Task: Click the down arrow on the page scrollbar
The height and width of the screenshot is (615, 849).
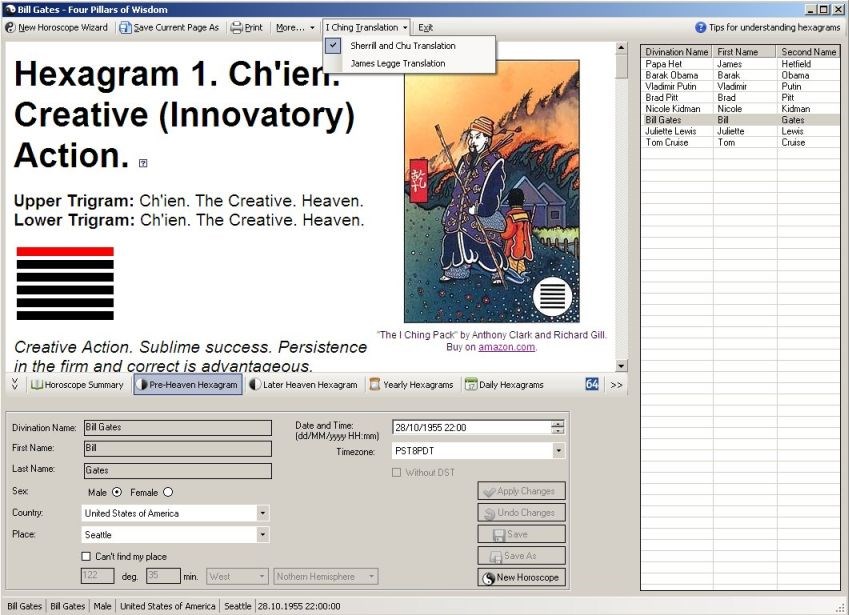Action: tap(621, 366)
